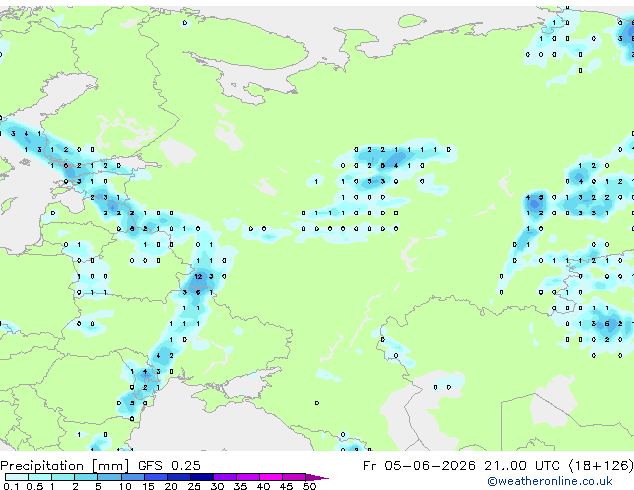Click the 25–30 mm dark navy swatch

202,477
